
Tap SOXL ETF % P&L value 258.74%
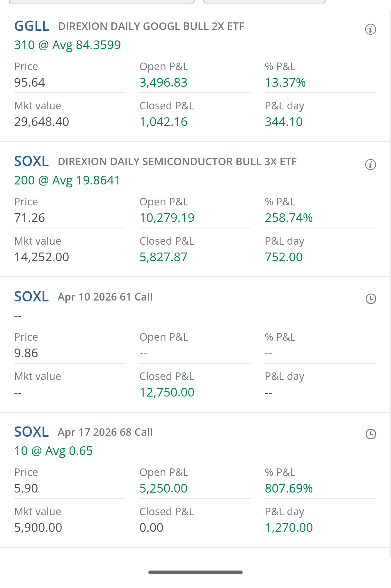pyautogui.click(x=288, y=218)
